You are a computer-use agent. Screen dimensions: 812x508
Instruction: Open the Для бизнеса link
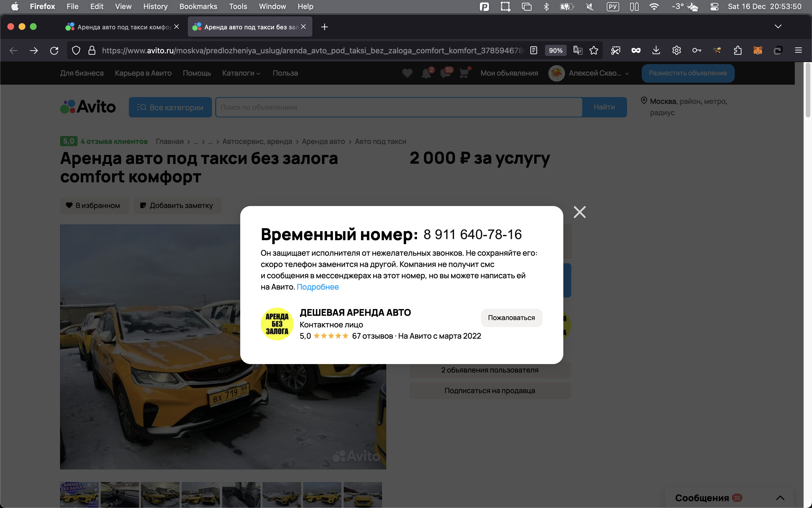(x=82, y=73)
